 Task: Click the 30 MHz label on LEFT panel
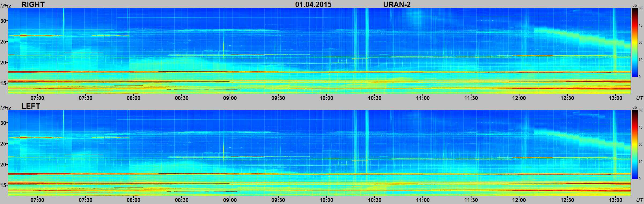point(3,123)
